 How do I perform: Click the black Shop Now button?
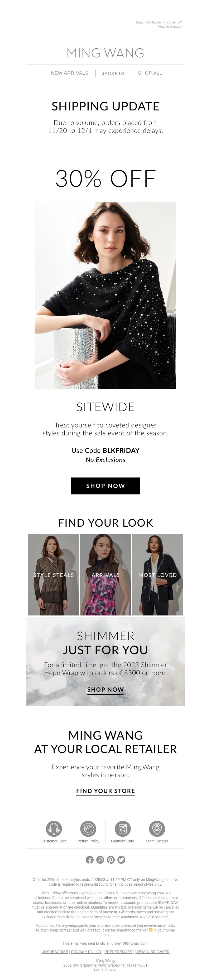pos(105,486)
